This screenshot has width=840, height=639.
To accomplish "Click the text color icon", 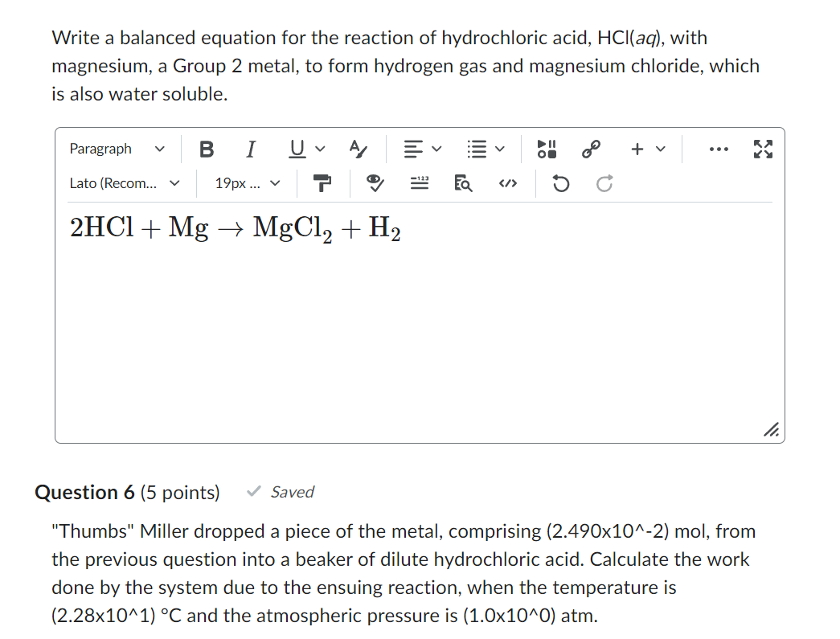I will [357, 150].
